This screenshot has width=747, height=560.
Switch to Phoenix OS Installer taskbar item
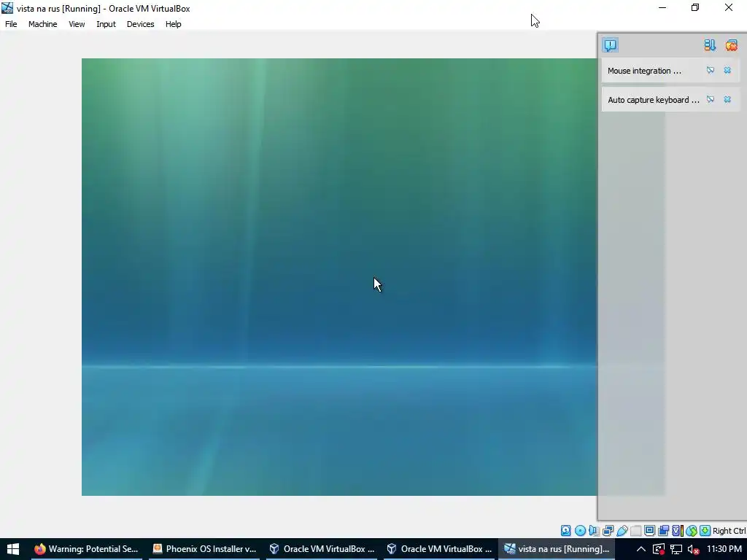(204, 549)
